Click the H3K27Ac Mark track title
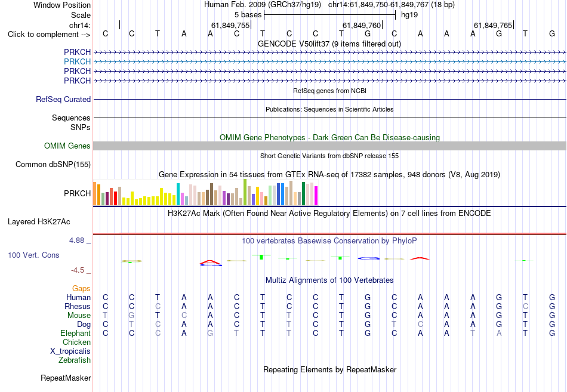The height and width of the screenshot is (392, 567). pyautogui.click(x=329, y=214)
